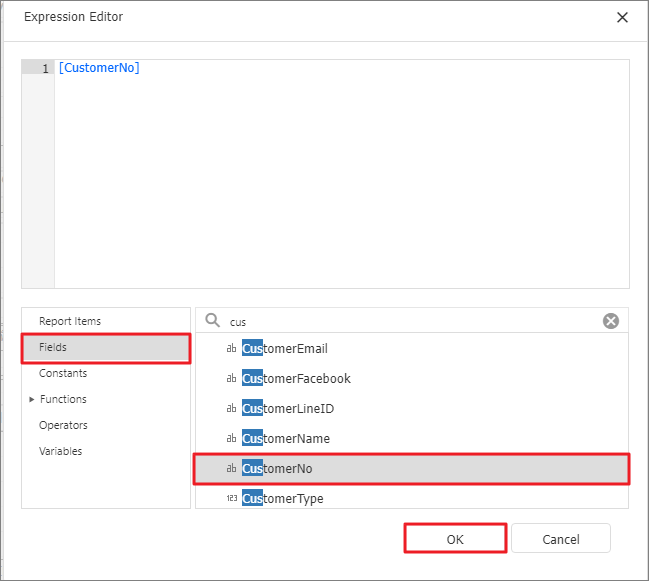Click in the expression editor text area
This screenshot has width=649, height=581.
(342, 174)
